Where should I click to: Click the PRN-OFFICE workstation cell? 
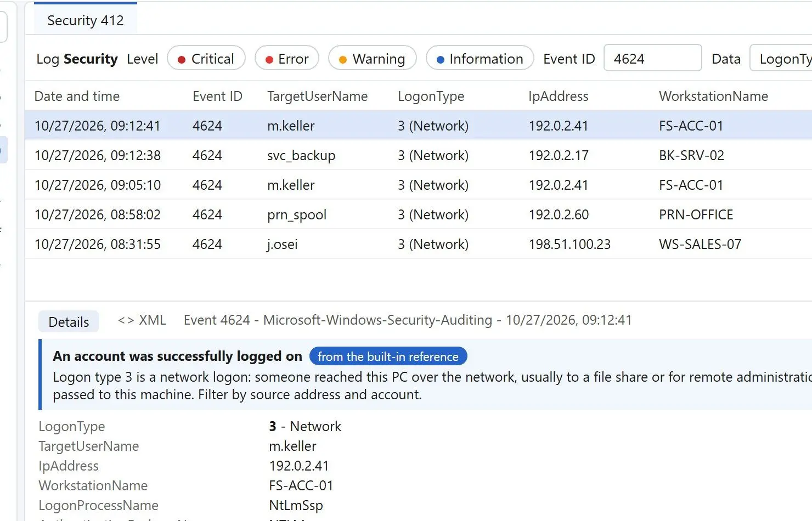pos(696,214)
